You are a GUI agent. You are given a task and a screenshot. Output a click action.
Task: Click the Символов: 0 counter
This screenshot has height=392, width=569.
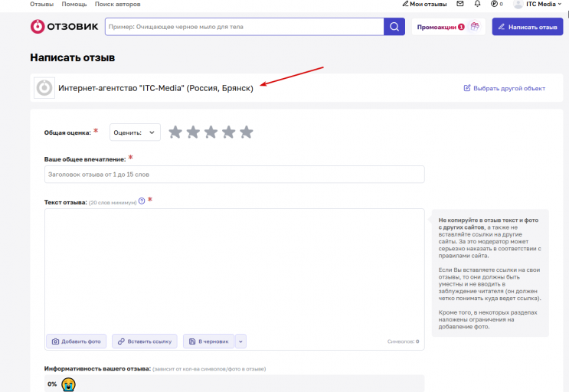point(403,341)
